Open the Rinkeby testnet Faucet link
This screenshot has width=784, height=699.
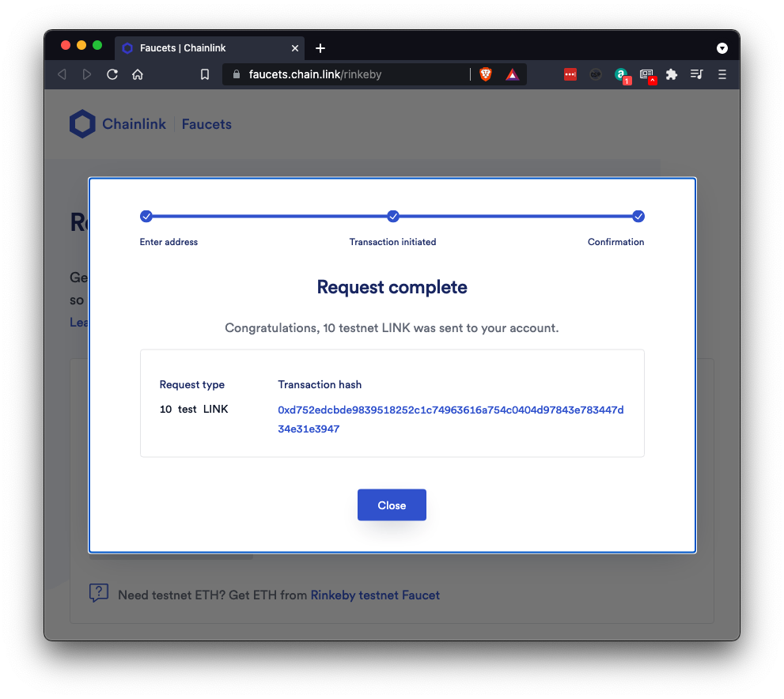coord(375,595)
